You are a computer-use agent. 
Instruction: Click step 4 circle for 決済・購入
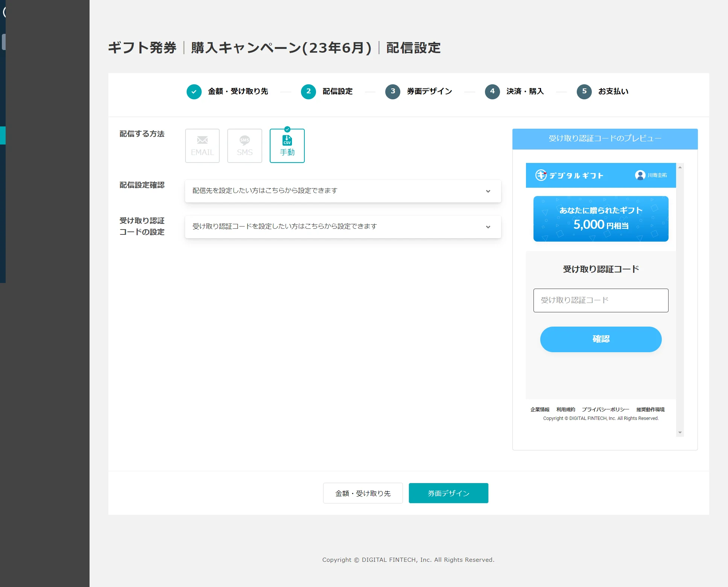[x=492, y=91]
